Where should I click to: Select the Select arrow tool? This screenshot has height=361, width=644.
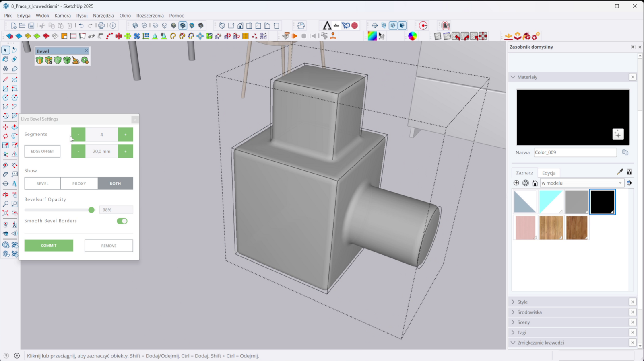tap(6, 50)
